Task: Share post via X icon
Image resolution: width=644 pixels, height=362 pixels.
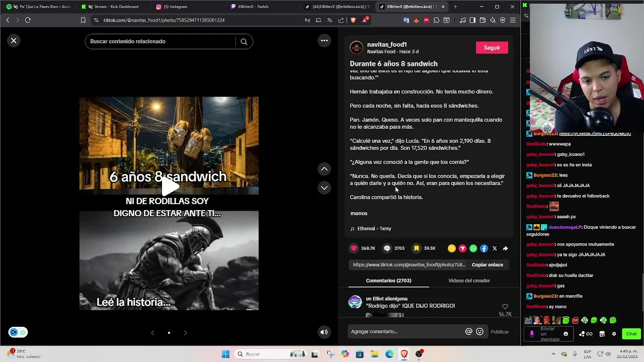Action: pos(495,248)
